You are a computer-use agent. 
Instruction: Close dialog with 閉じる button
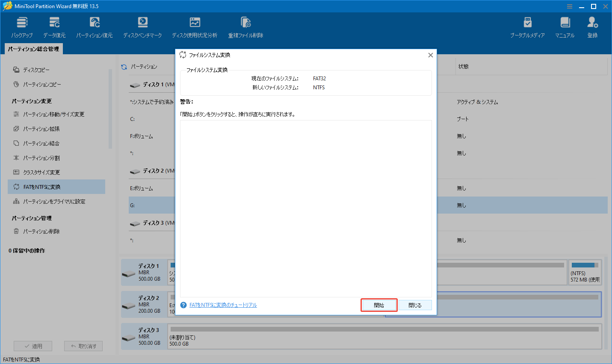[414, 305]
